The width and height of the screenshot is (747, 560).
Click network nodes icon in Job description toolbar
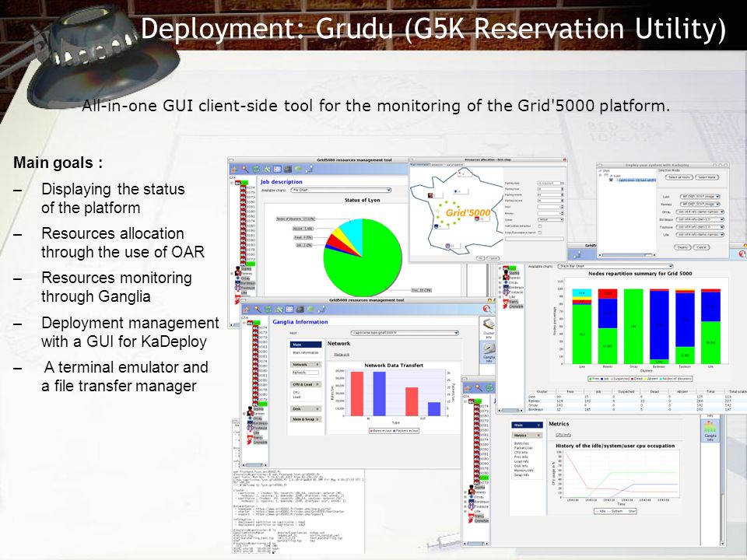click(x=309, y=169)
